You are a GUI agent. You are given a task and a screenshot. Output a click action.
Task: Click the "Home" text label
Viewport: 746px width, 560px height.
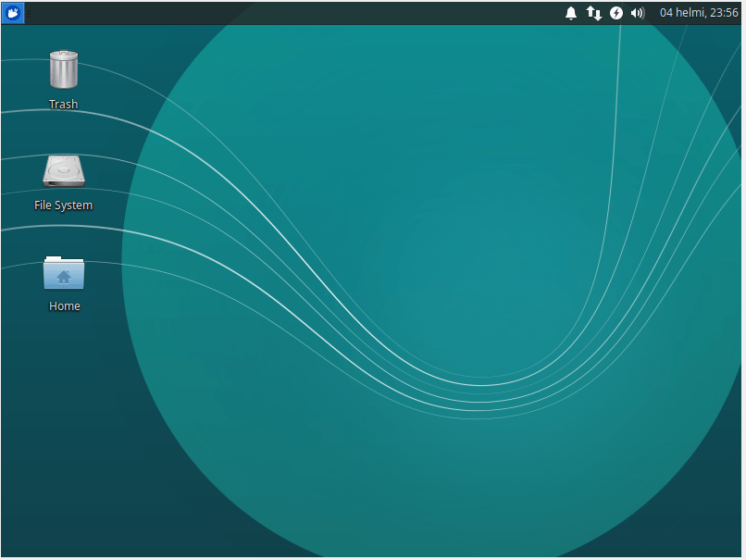[x=64, y=306]
